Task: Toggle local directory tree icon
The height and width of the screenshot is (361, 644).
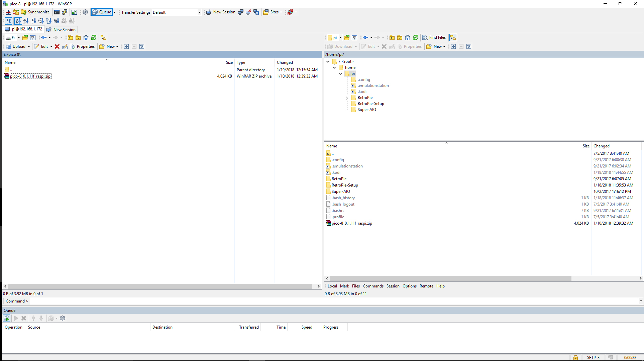Action: pos(103,37)
